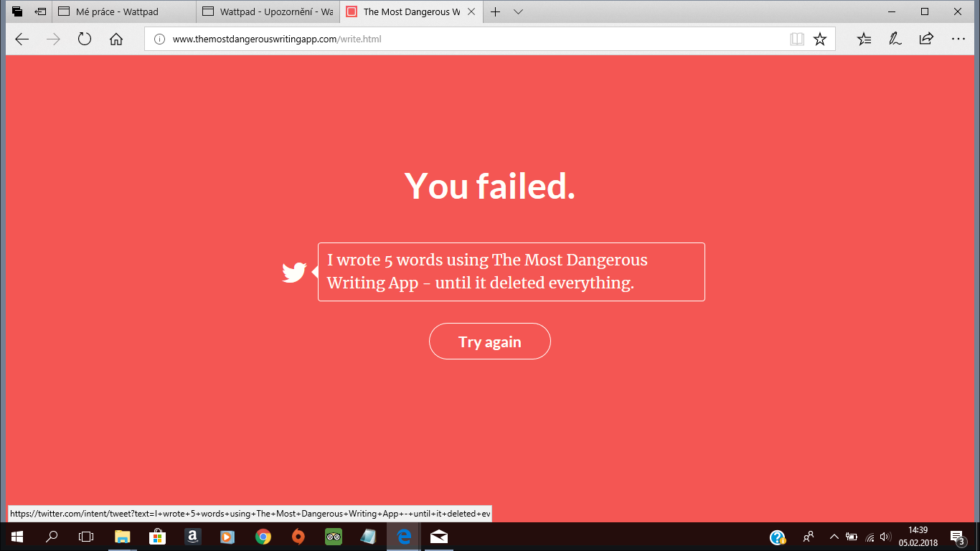Set these tabs aside
The height and width of the screenshot is (551, 980).
pos(40,11)
